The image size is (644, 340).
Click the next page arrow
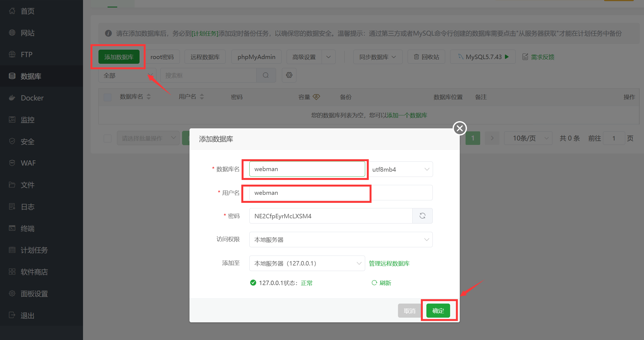coord(492,138)
